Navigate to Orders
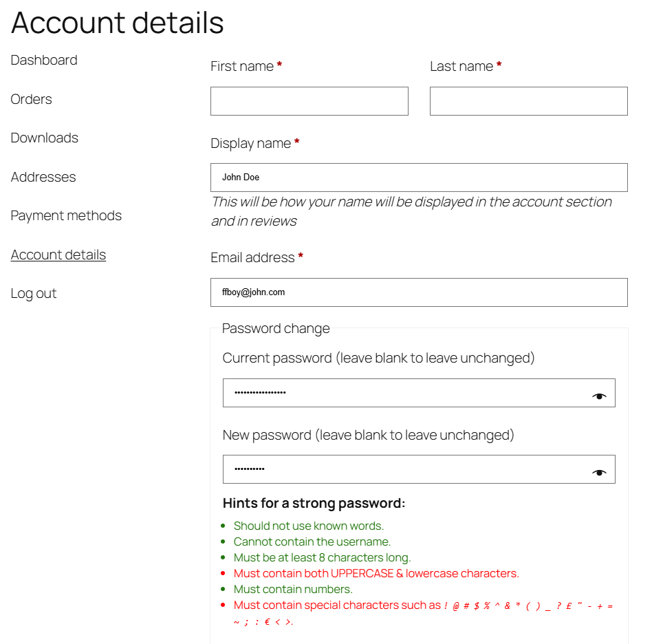The width and height of the screenshot is (652, 644). [x=31, y=99]
